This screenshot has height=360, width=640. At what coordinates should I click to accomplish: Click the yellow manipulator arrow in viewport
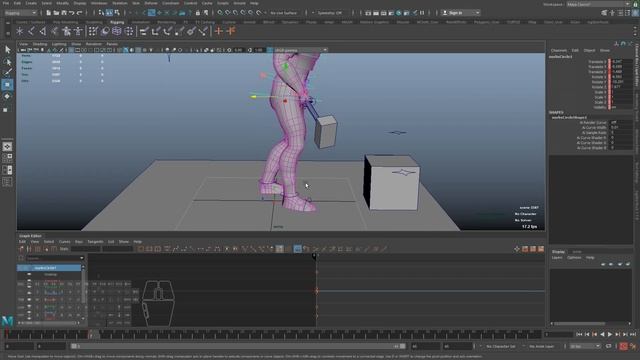pos(253,97)
